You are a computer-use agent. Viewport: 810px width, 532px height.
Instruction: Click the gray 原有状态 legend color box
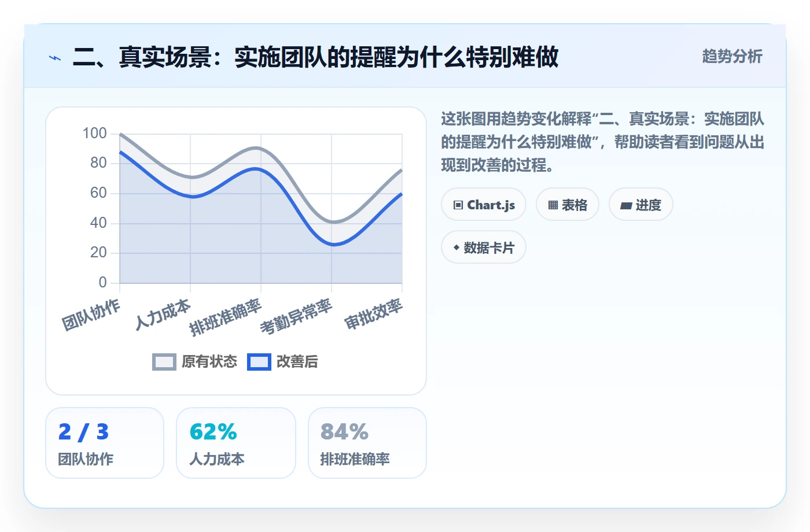click(164, 362)
